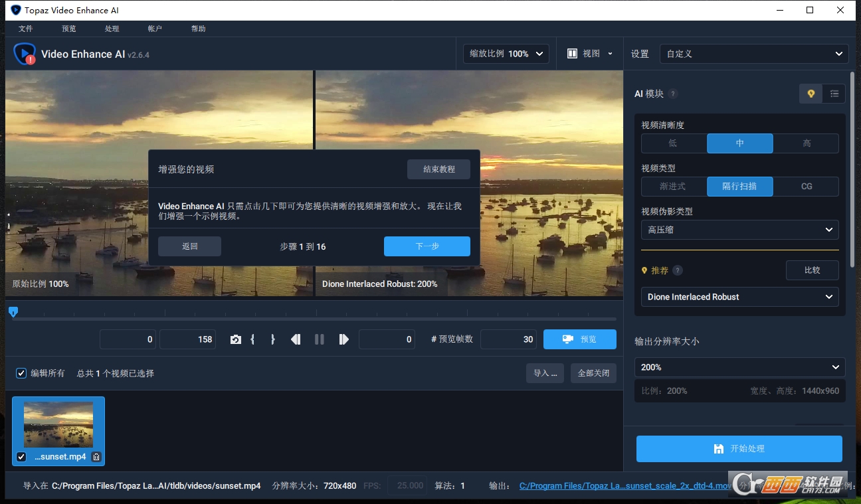This screenshot has width=861, height=504.
Task: Select 隔行扫描 video type
Action: [740, 187]
